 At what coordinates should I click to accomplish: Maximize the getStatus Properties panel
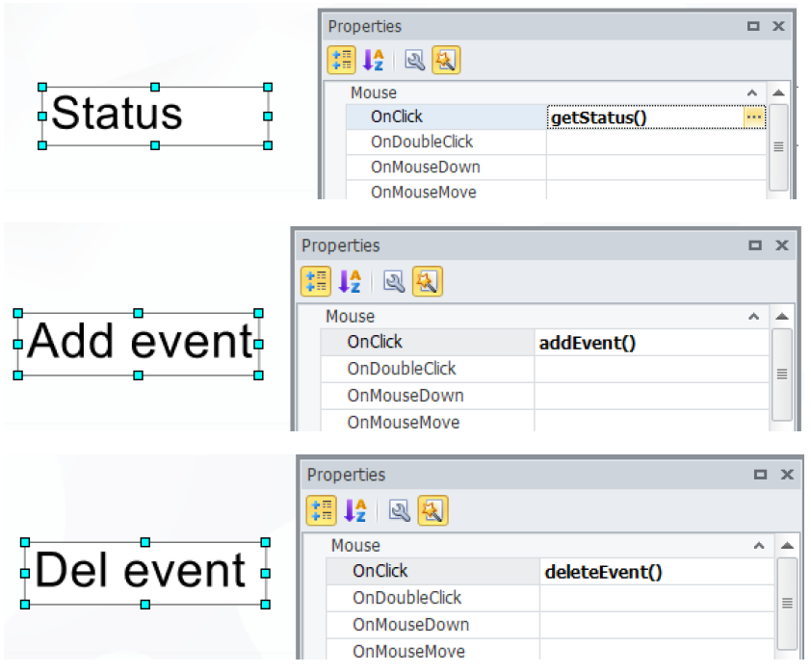753,26
